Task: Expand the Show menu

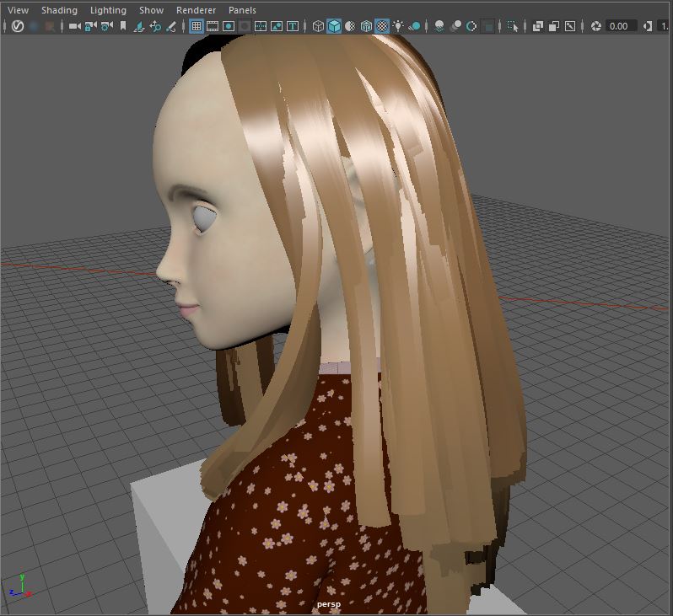Action: coord(151,10)
